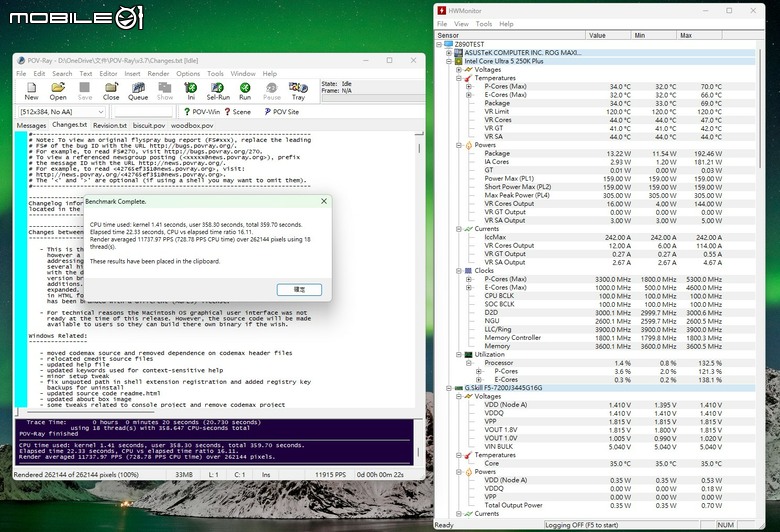The height and width of the screenshot is (532, 780).
Task: Click the Tray toolbar icon
Action: (x=298, y=91)
